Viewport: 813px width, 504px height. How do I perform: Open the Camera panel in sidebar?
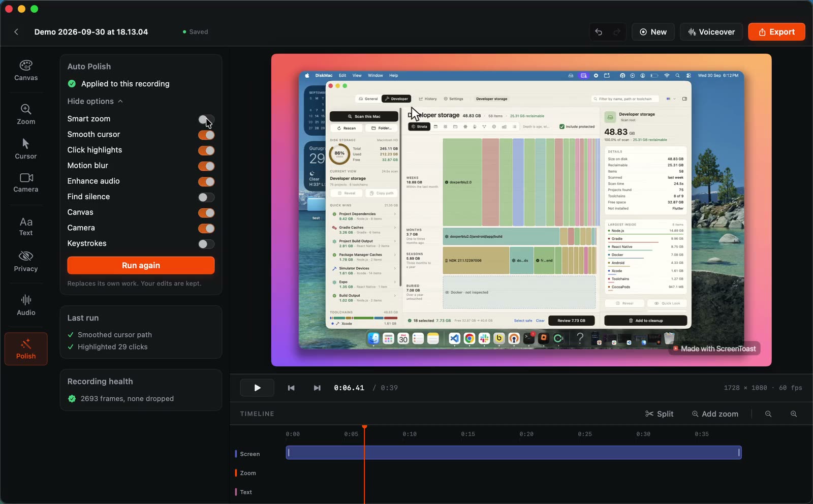coord(26,183)
